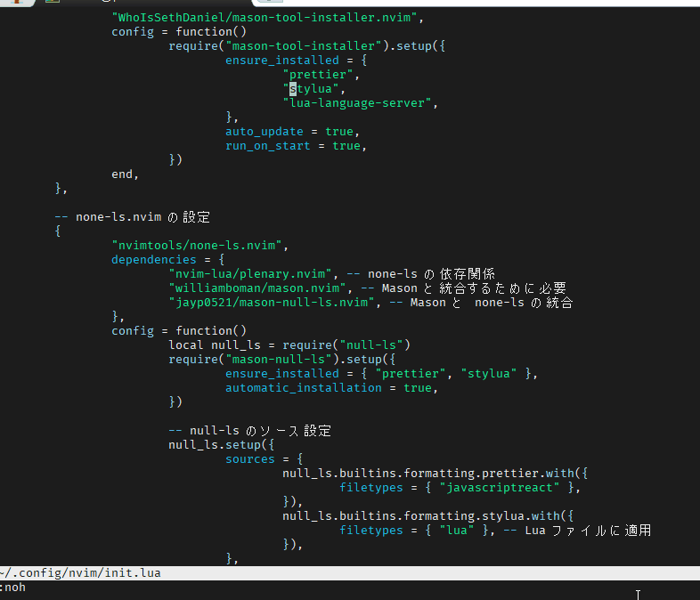Click require("mason-tool-installer").setup({ line
The height and width of the screenshot is (600, 700).
click(306, 46)
